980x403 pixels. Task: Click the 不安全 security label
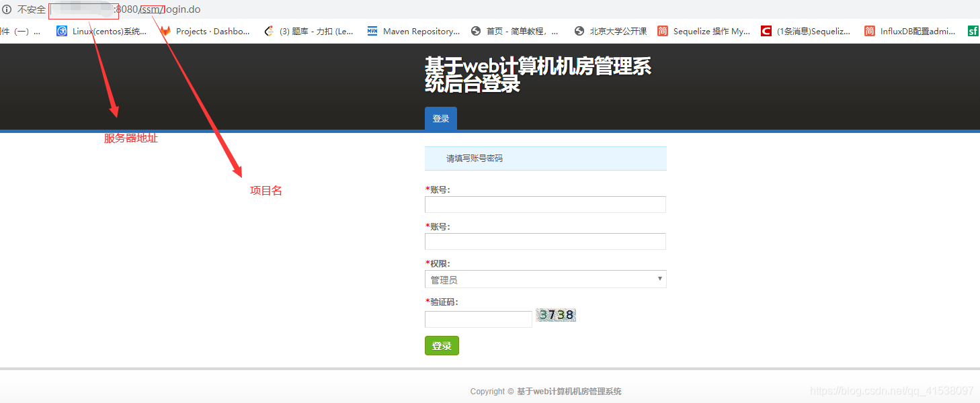32,9
